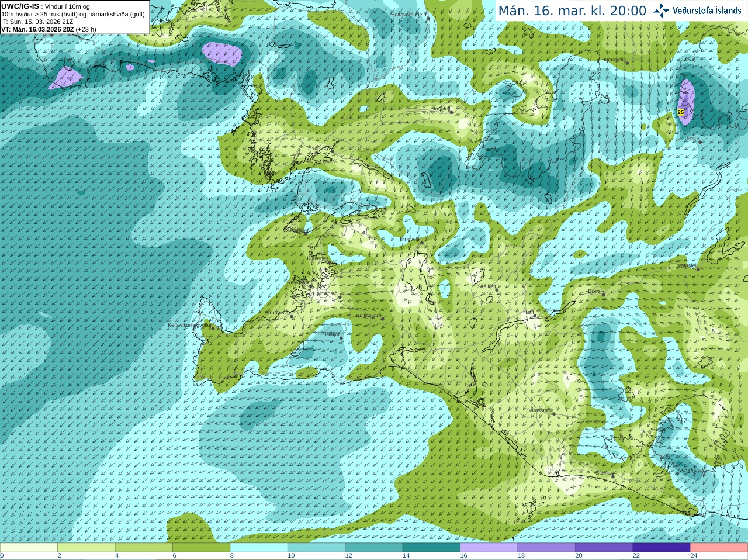Click the 'Mán. 16. mar. kl. 20:00' timestamp
Image resolution: width=748 pixels, height=560 pixels.
tap(572, 11)
